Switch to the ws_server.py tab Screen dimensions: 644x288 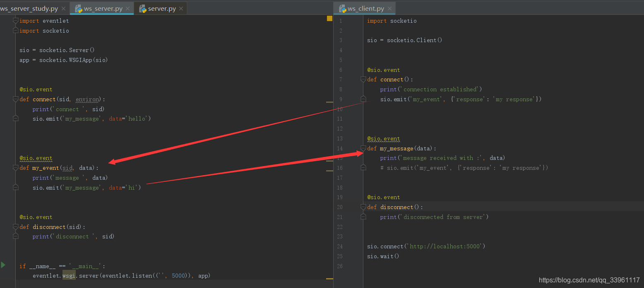102,9
